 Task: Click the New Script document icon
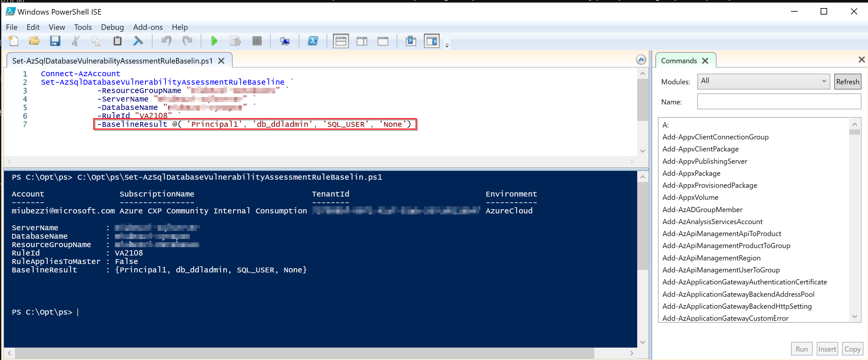click(14, 41)
